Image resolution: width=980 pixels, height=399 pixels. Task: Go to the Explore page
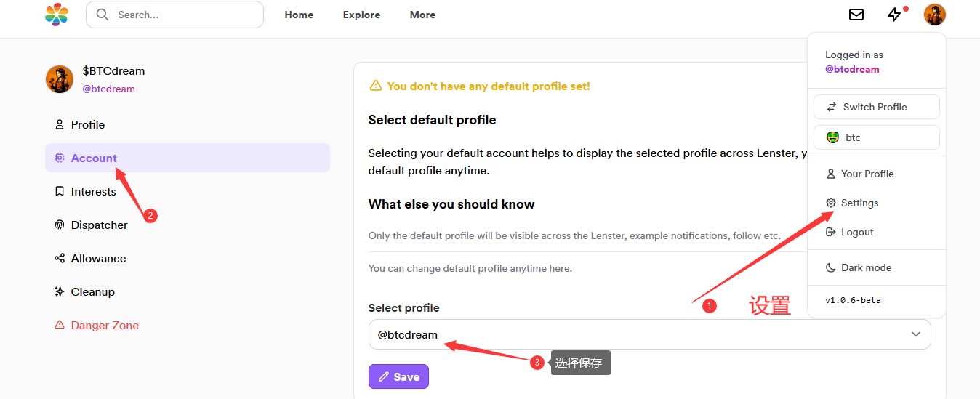tap(361, 15)
